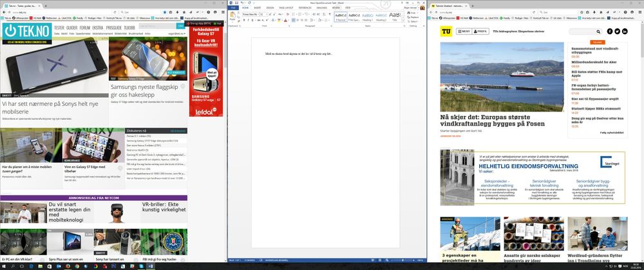Open the MENY button on TU site
The width and height of the screenshot is (644, 270).
coord(464,31)
